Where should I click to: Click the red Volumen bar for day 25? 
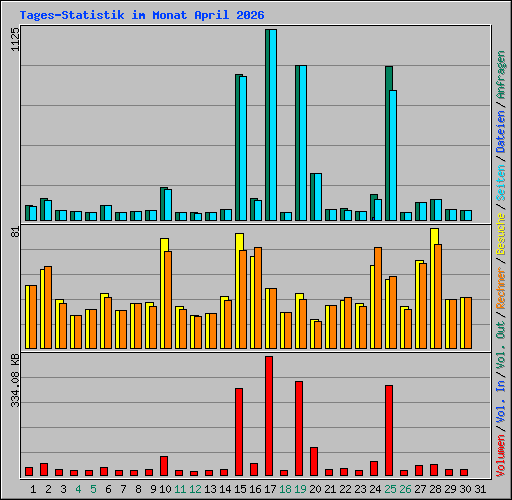click(389, 431)
